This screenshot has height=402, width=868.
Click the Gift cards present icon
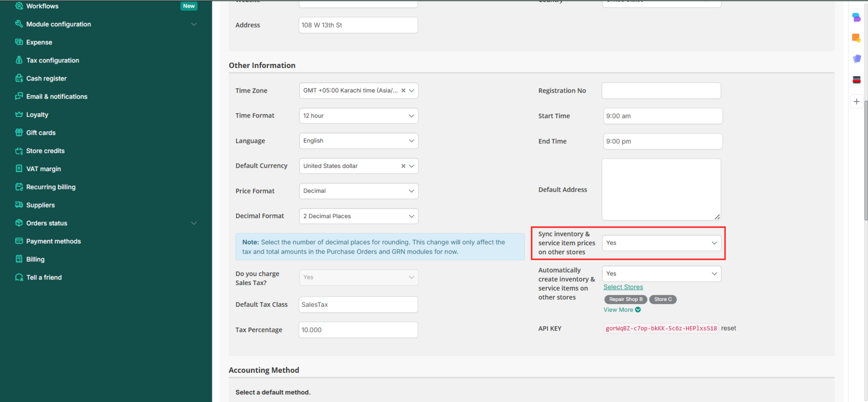pos(19,132)
